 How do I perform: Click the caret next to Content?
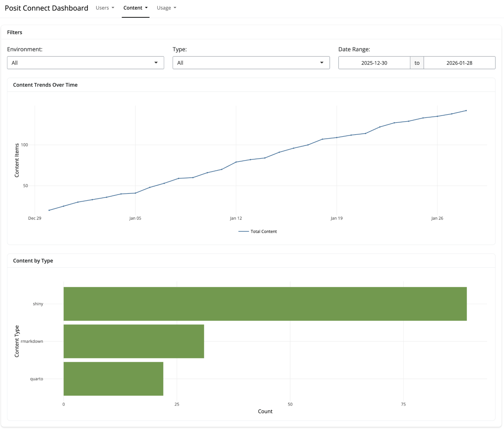tap(146, 8)
